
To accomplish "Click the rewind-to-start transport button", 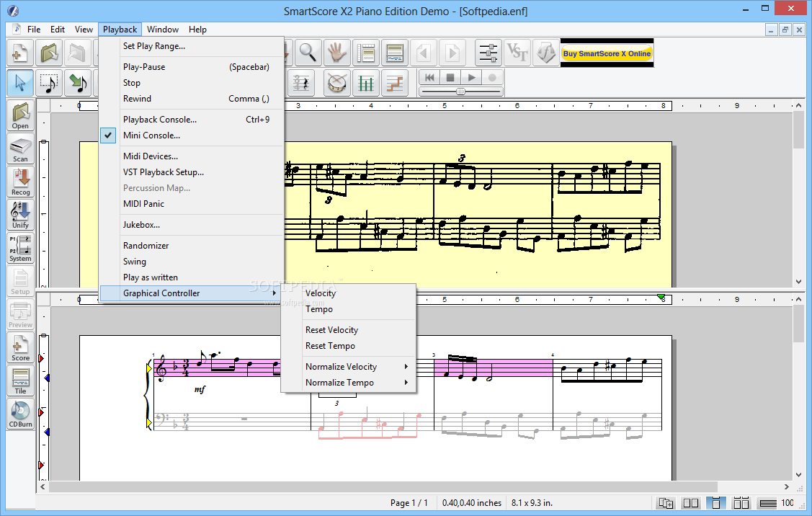I will (x=430, y=77).
